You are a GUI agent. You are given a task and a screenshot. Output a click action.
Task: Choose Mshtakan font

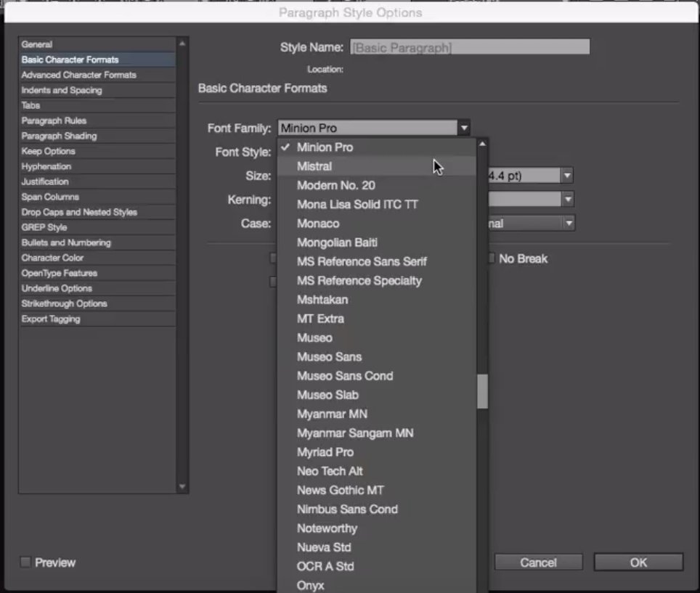377,300
